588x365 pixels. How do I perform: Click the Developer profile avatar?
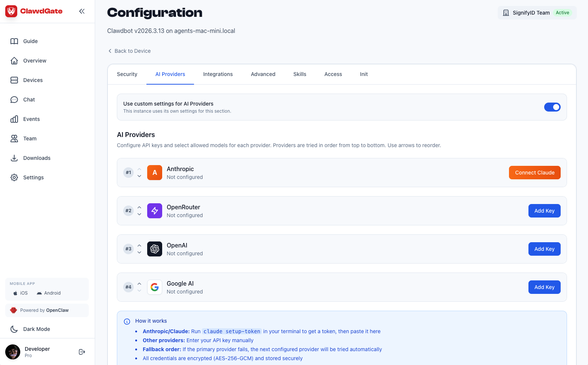(13, 352)
